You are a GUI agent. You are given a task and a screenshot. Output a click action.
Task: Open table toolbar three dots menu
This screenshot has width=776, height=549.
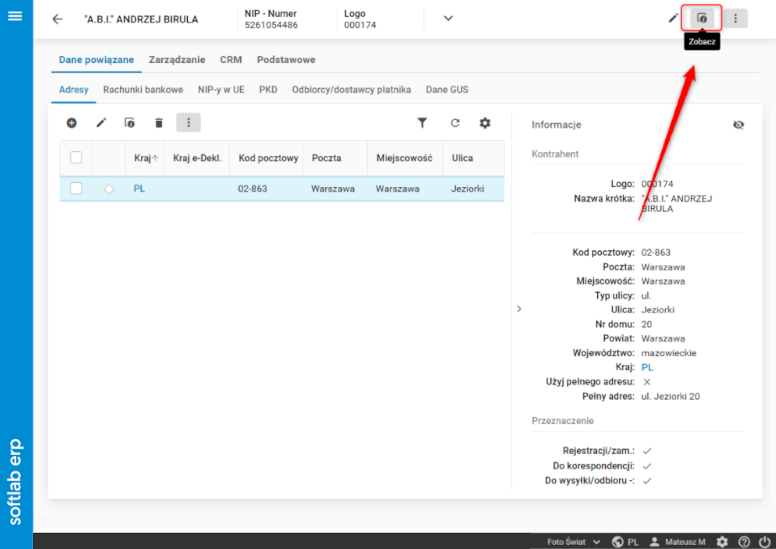click(x=189, y=123)
